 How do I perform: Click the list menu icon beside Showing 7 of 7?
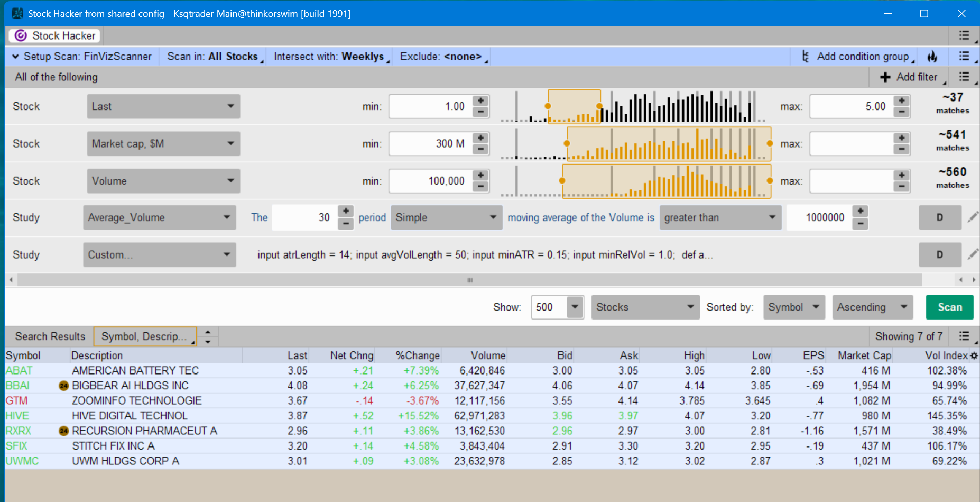tap(965, 336)
